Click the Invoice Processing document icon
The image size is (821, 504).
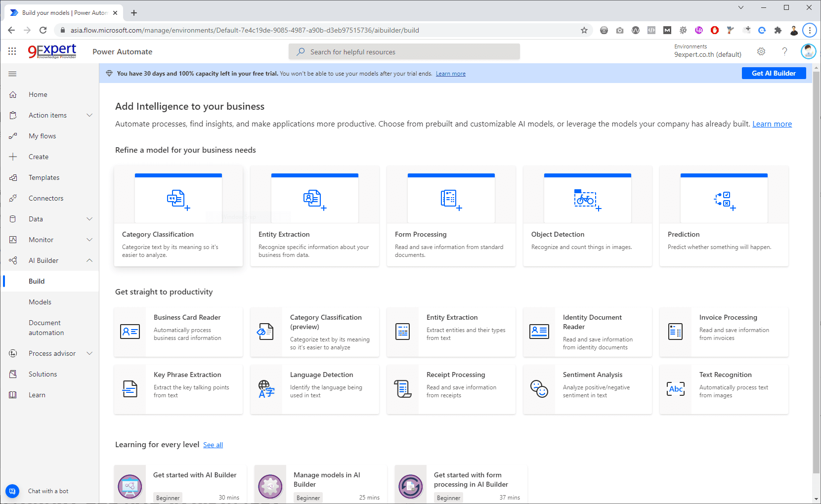click(675, 332)
